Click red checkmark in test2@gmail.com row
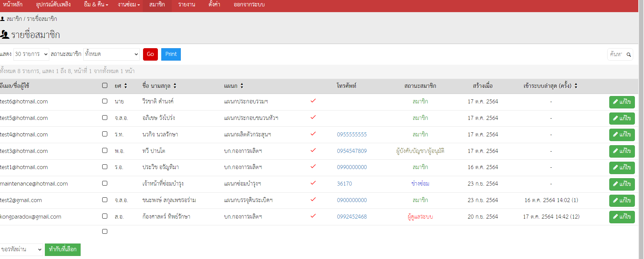Viewport: 644px width, 259px height. (x=313, y=199)
